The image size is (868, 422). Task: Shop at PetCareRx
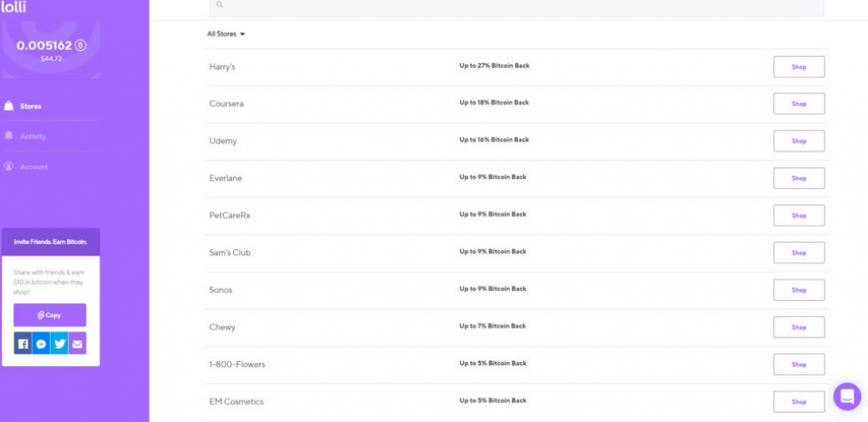coord(798,216)
